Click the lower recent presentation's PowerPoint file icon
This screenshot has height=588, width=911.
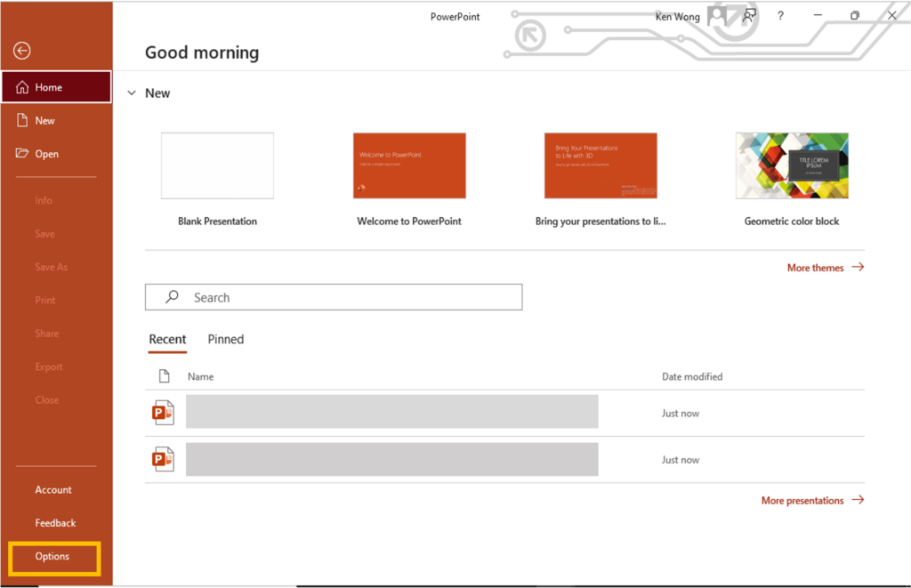click(x=163, y=459)
